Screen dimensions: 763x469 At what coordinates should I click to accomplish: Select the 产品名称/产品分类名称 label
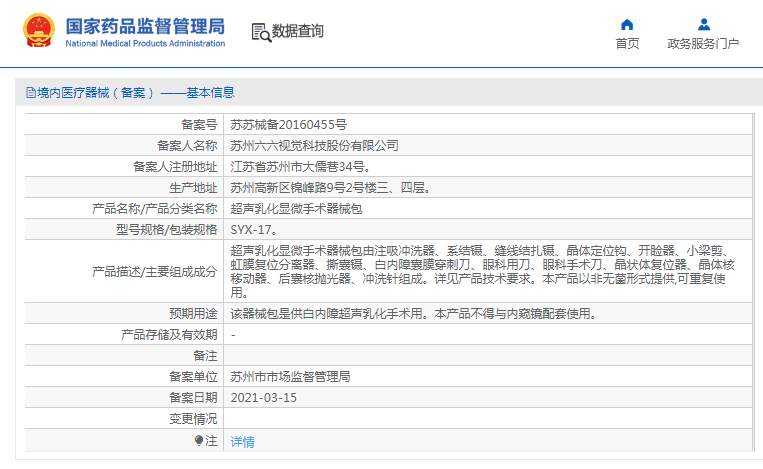coord(155,208)
